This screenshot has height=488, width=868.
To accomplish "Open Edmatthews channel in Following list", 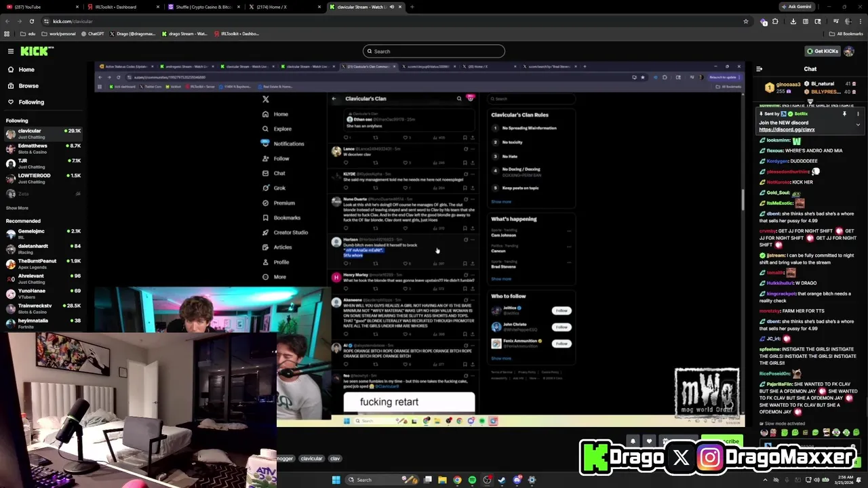I will [43, 148].
